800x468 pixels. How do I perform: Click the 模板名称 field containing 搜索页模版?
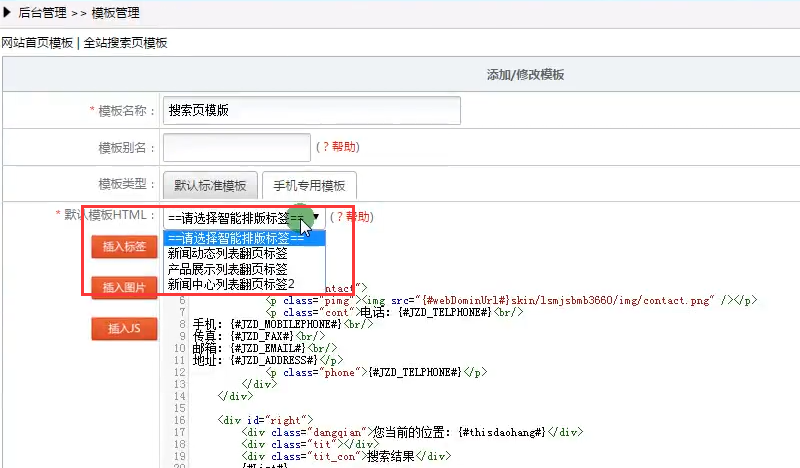click(x=311, y=110)
